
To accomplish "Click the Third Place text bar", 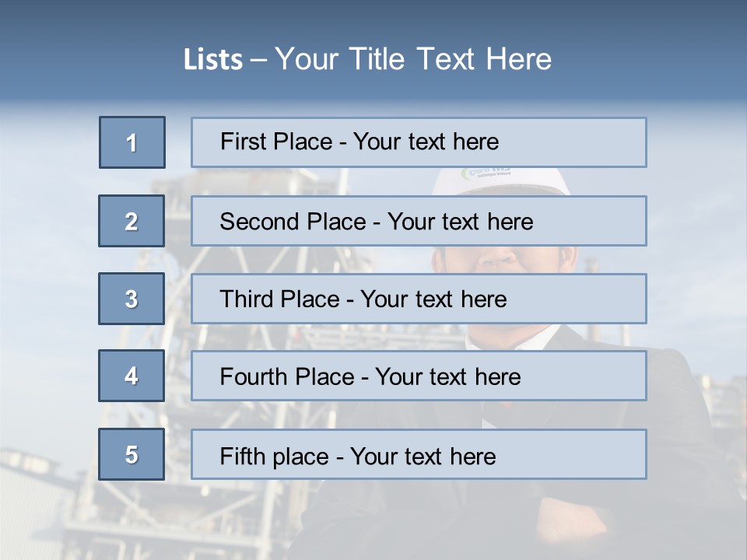I will 419,299.
